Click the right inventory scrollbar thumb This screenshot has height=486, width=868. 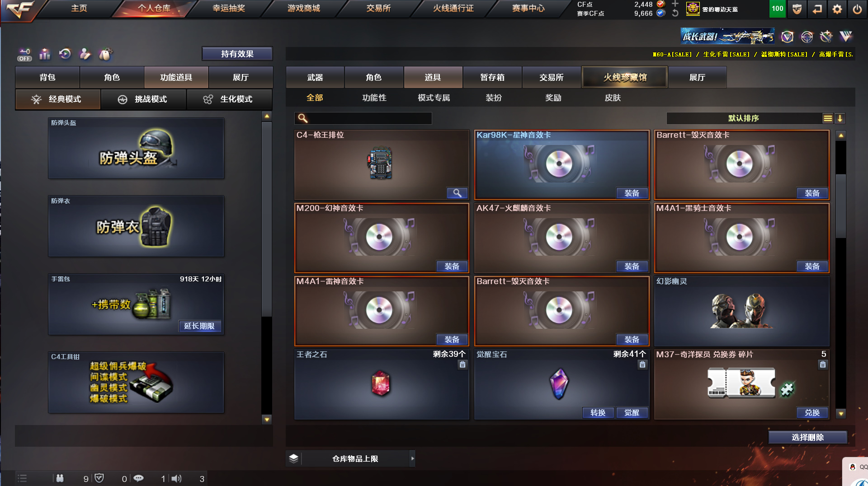click(840, 206)
